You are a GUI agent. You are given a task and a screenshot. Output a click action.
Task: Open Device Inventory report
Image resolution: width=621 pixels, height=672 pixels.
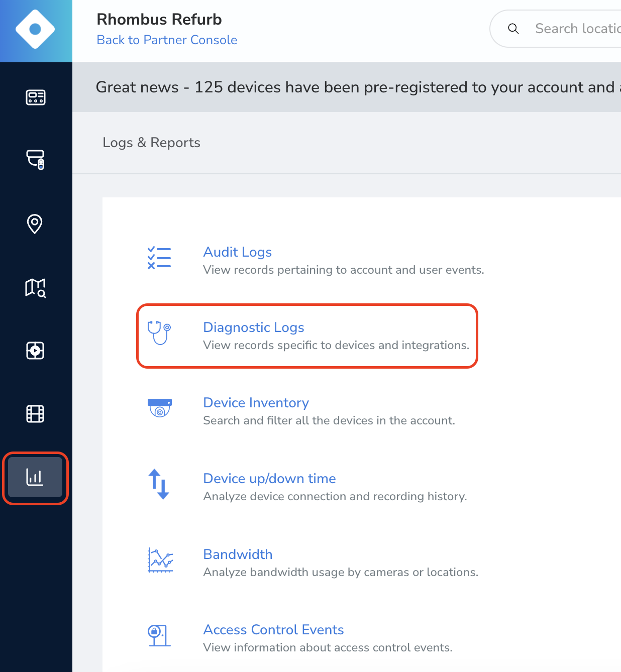coord(256,403)
